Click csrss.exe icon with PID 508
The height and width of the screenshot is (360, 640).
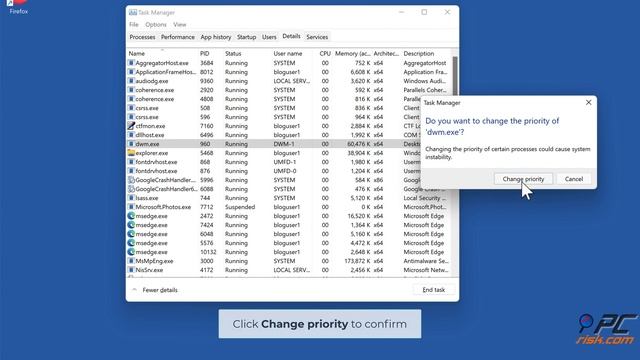131,108
